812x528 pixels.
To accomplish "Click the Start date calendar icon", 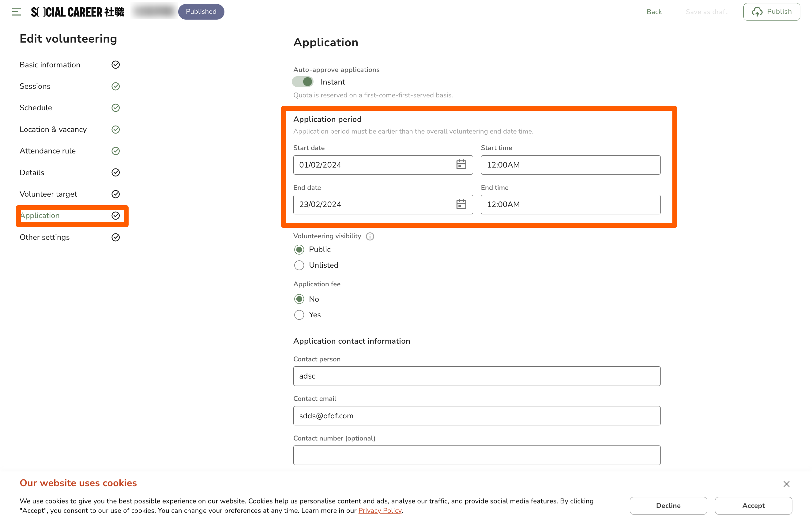I will pyautogui.click(x=461, y=164).
